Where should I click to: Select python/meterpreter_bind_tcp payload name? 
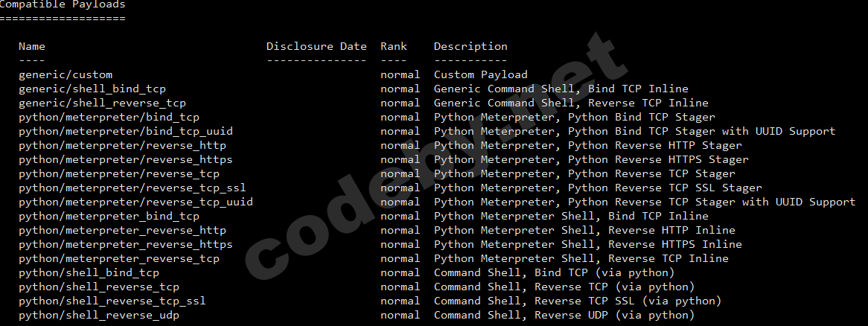109,216
